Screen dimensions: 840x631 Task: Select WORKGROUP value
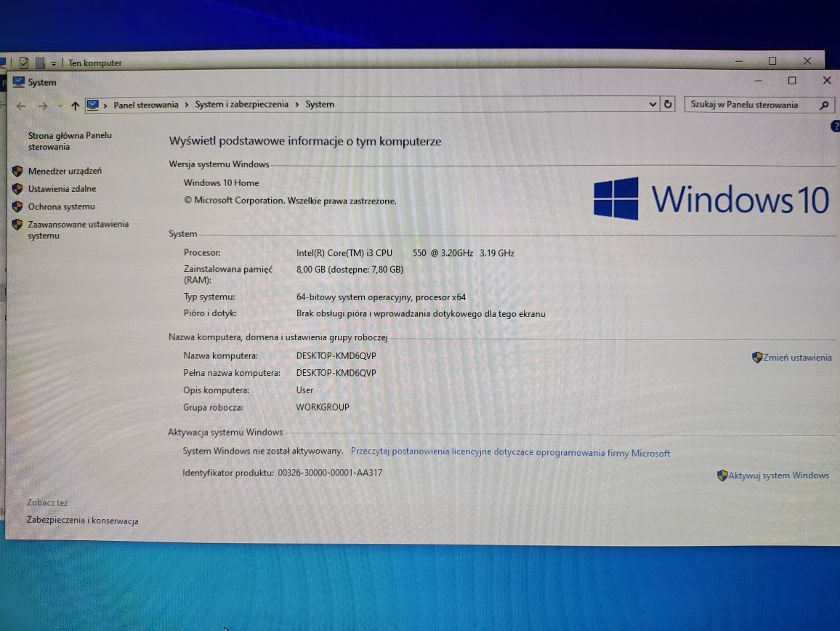pyautogui.click(x=323, y=407)
